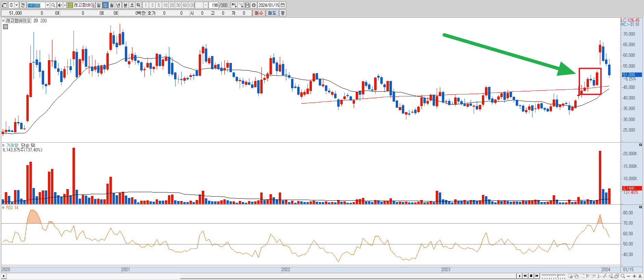Image resolution: width=644 pixels, height=280 pixels.
Task: Expand the 거래량 indicator marker
Action: (3, 145)
